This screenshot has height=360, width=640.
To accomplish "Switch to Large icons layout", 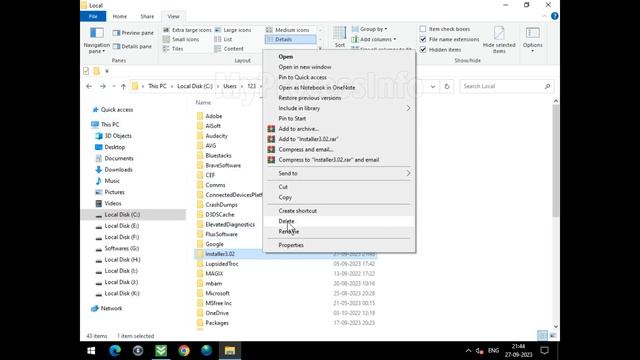I will point(233,30).
